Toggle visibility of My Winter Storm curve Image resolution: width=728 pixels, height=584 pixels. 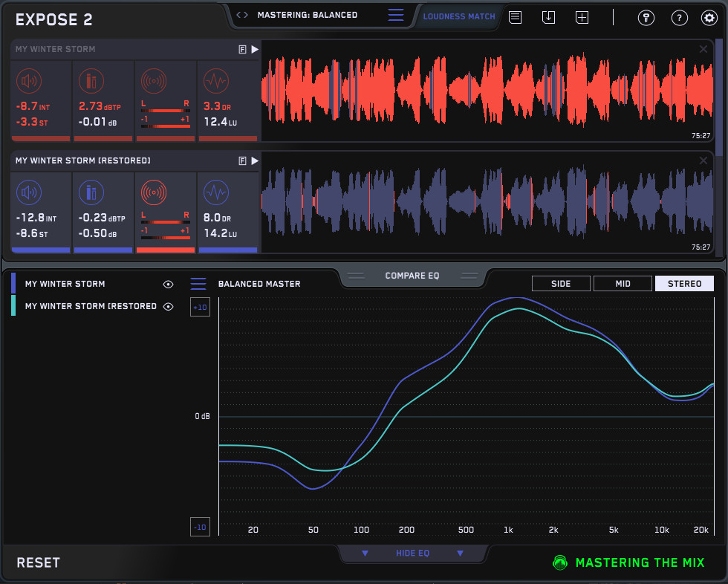(x=169, y=284)
